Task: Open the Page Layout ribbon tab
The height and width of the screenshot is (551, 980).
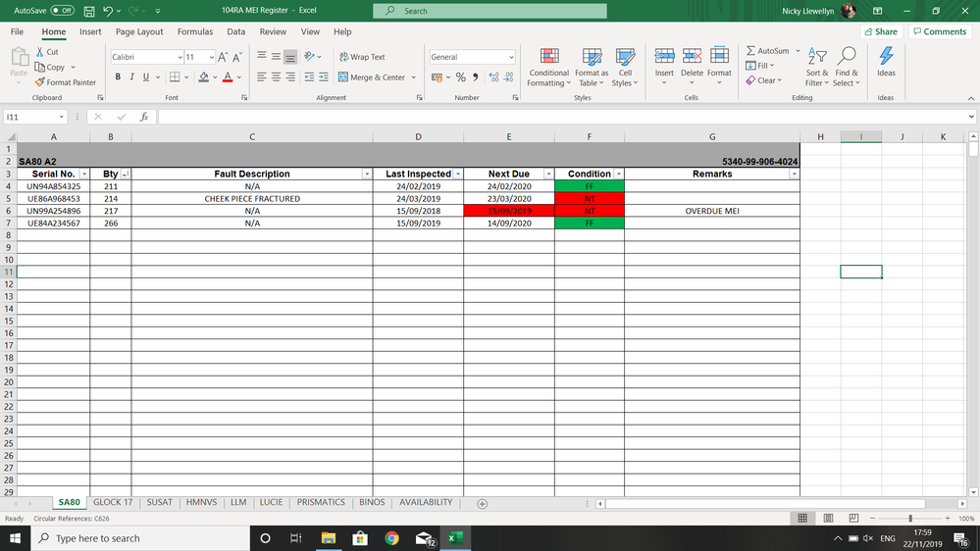Action: coord(139,31)
